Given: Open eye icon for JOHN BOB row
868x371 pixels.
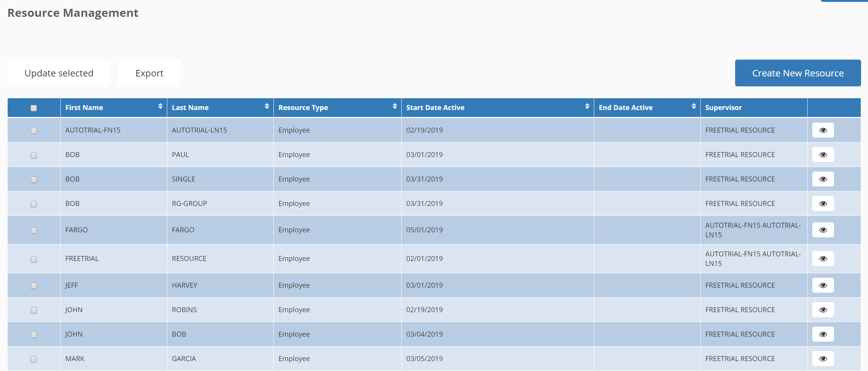Looking at the screenshot, I should 823,334.
